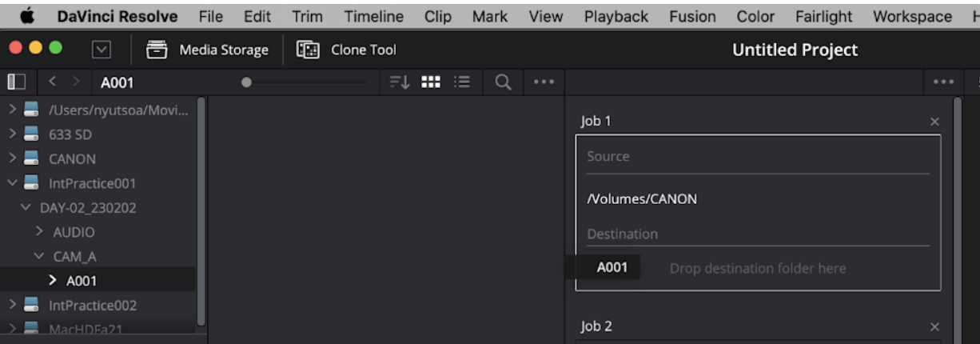The width and height of the screenshot is (980, 344).
Task: Toggle the sidebar panel view icon
Action: [16, 82]
